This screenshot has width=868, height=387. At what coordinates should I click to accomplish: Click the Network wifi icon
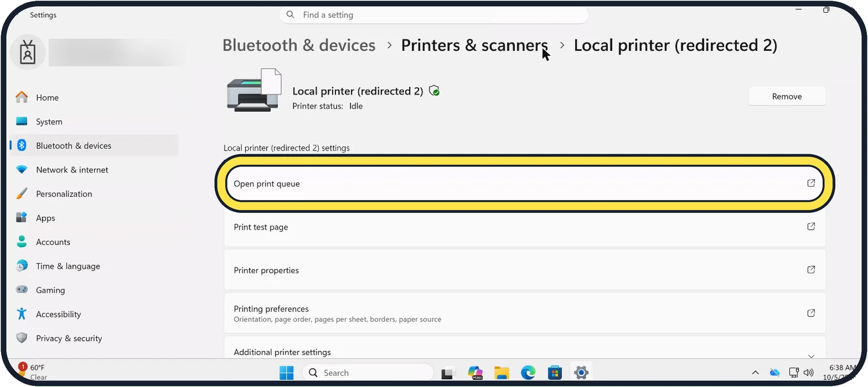point(22,170)
